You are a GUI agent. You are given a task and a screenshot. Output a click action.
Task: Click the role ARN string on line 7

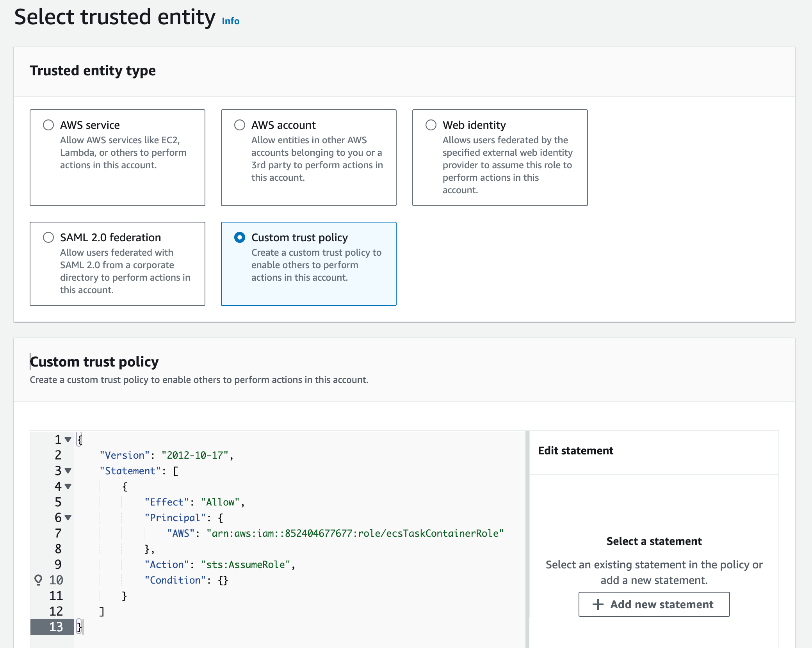355,533
